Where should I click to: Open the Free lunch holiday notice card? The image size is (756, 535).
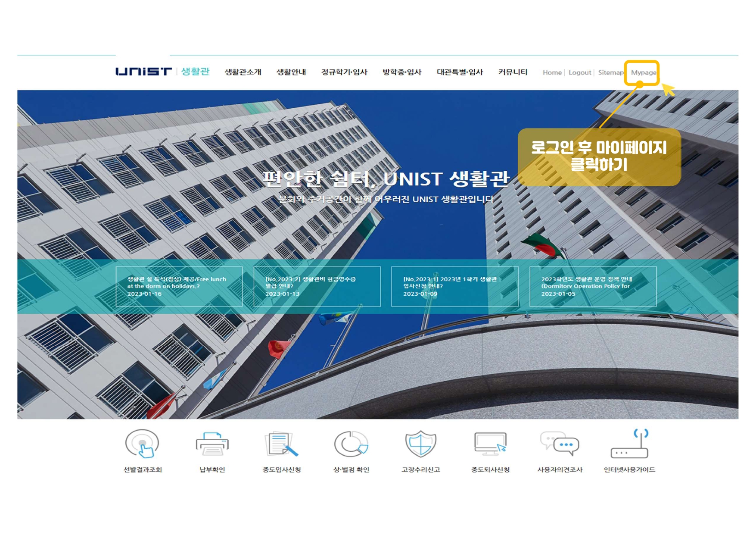coord(179,286)
